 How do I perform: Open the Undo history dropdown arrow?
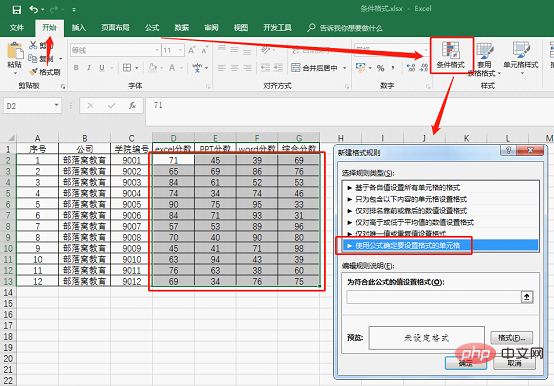43,10
